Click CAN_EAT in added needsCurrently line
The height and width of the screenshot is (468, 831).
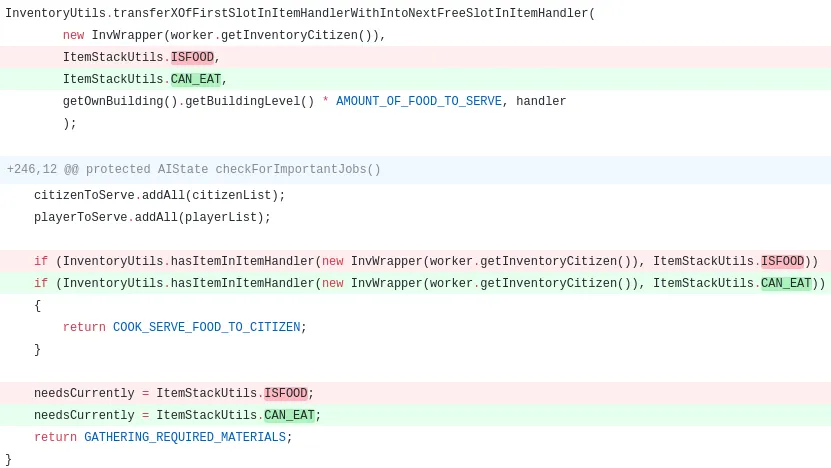[x=289, y=416]
